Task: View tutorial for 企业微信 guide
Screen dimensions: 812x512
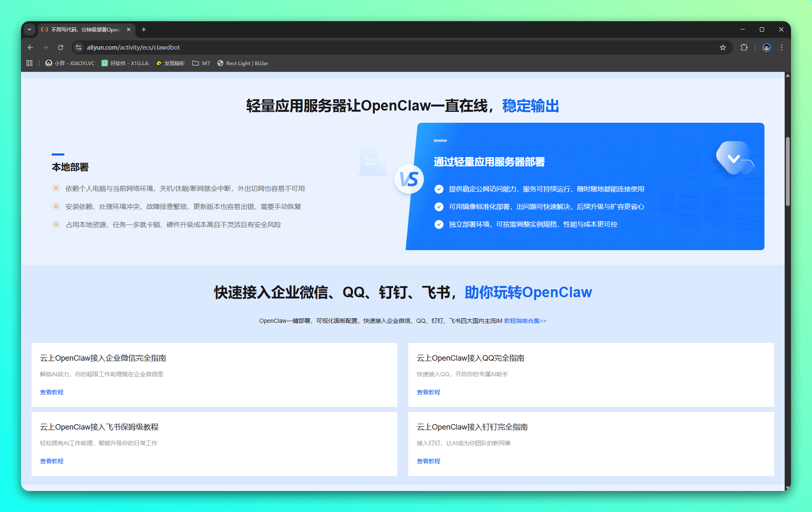Action: tap(52, 392)
